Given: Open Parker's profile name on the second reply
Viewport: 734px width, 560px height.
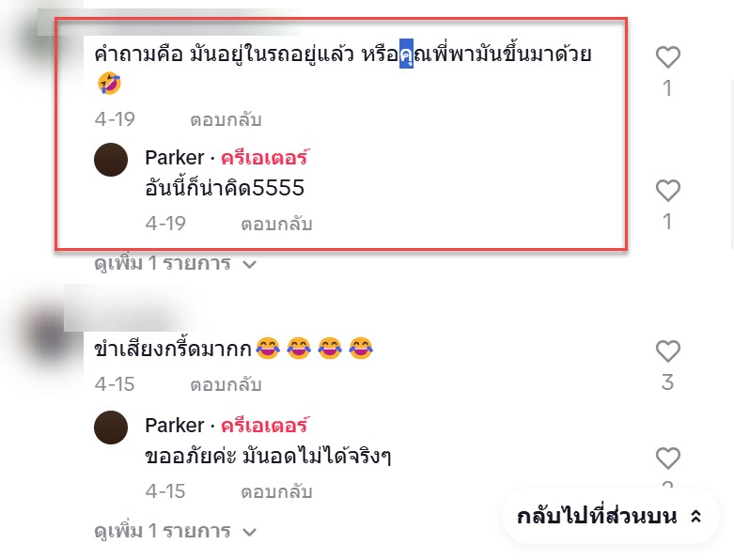Looking at the screenshot, I should point(175,426).
